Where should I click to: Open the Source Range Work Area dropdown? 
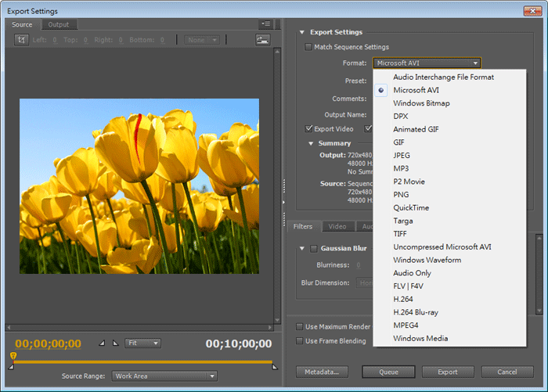click(x=164, y=376)
